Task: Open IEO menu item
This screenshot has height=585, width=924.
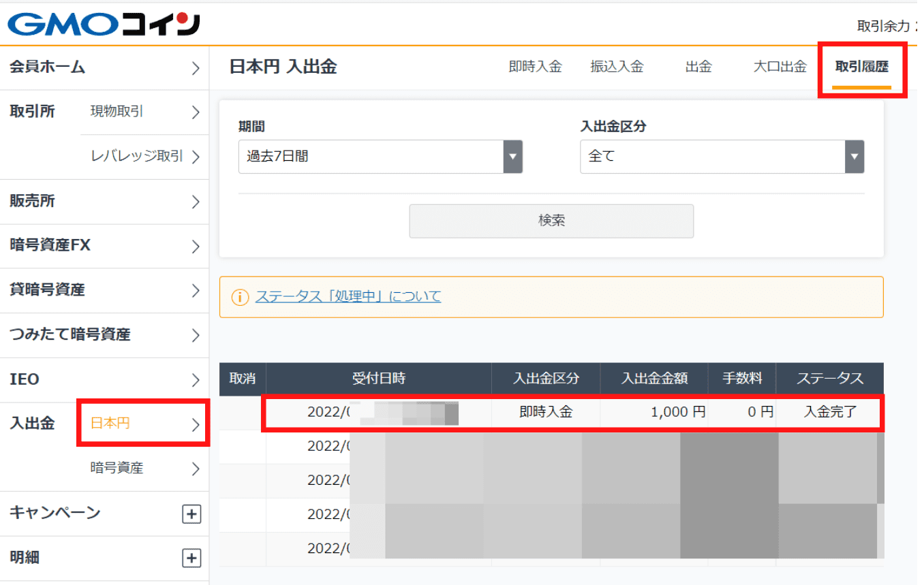Action: click(x=104, y=379)
